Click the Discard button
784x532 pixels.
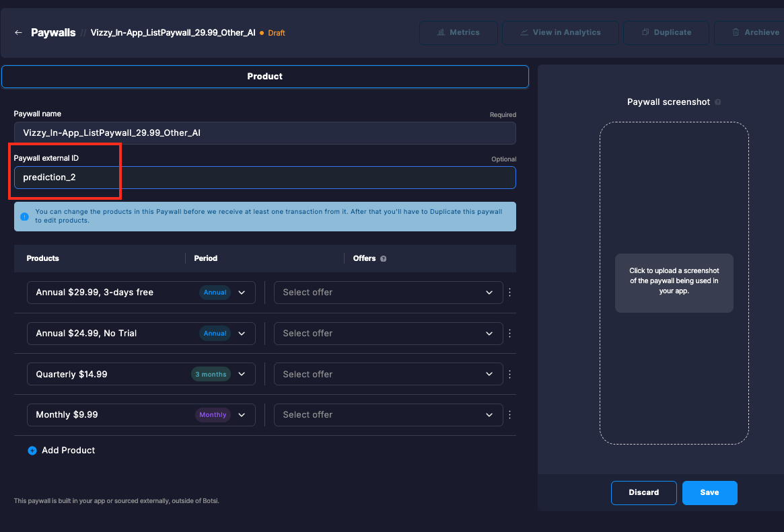click(x=643, y=492)
